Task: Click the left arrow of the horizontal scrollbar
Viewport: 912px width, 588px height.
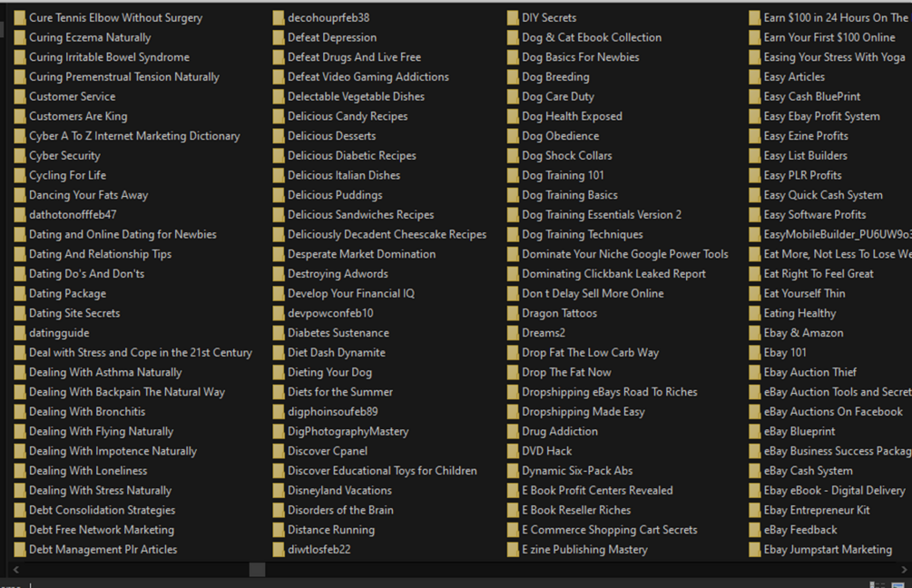Action: point(15,569)
